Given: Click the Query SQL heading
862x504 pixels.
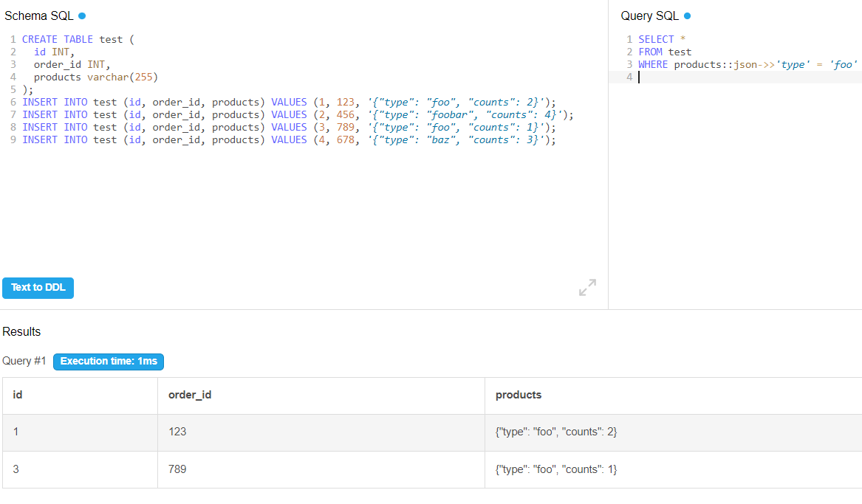Looking at the screenshot, I should click(650, 16).
